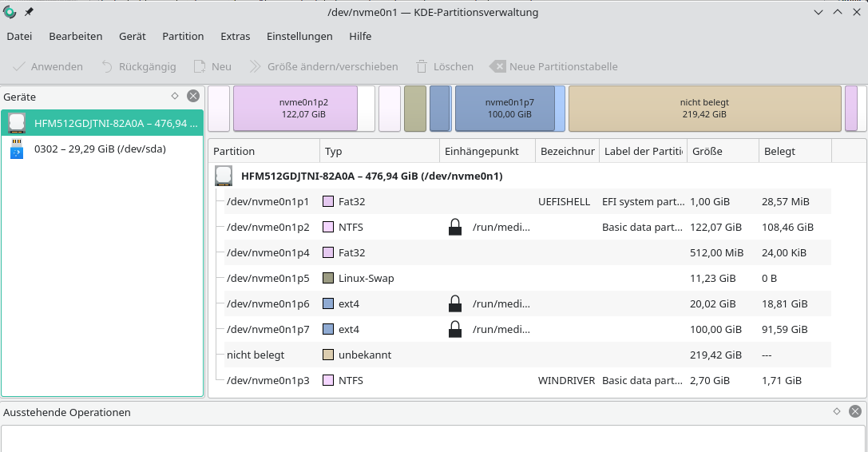Click the Rückgängig undo toolbar icon
868x452 pixels.
click(x=107, y=67)
